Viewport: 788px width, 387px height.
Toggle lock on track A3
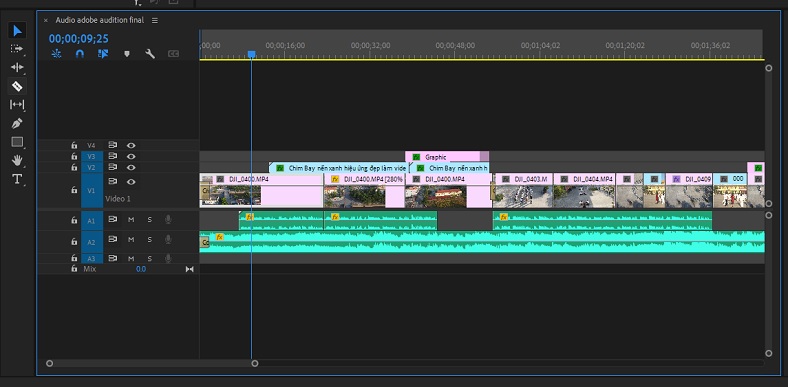[x=74, y=258]
